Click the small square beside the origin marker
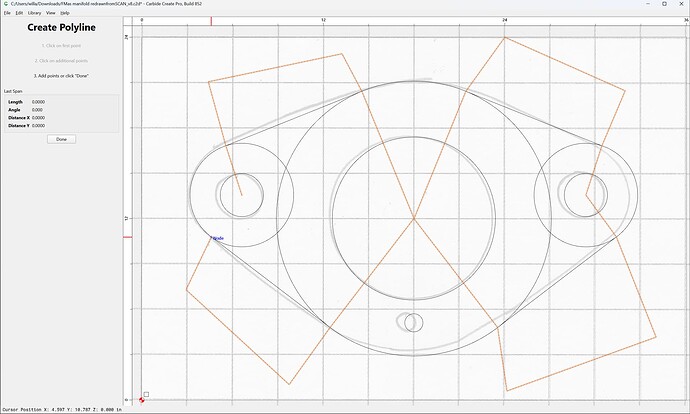The width and height of the screenshot is (690, 414). click(147, 394)
